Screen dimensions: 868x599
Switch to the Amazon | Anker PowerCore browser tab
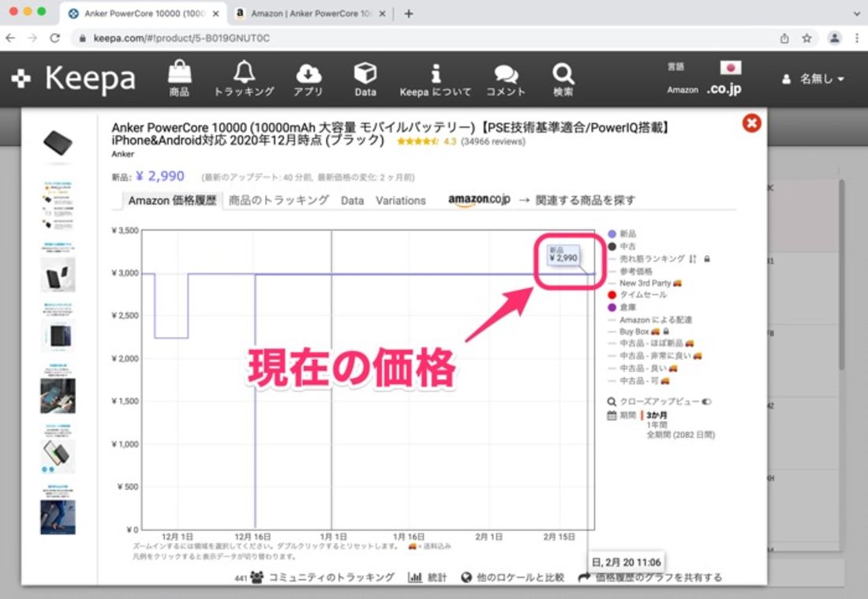tap(310, 14)
